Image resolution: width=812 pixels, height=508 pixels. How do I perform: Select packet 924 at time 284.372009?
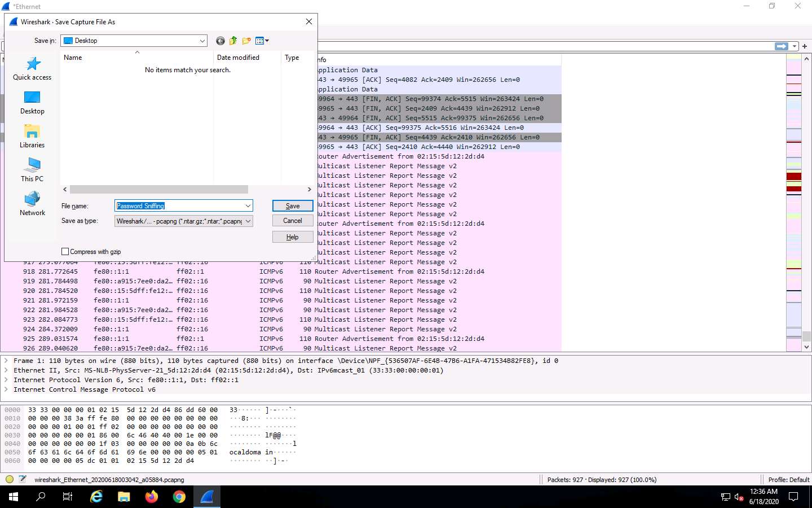pyautogui.click(x=281, y=329)
